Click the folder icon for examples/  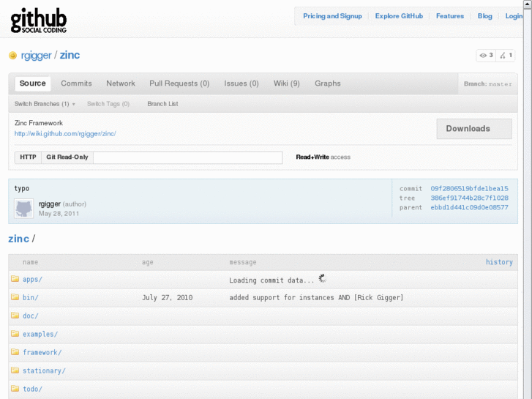click(x=15, y=333)
